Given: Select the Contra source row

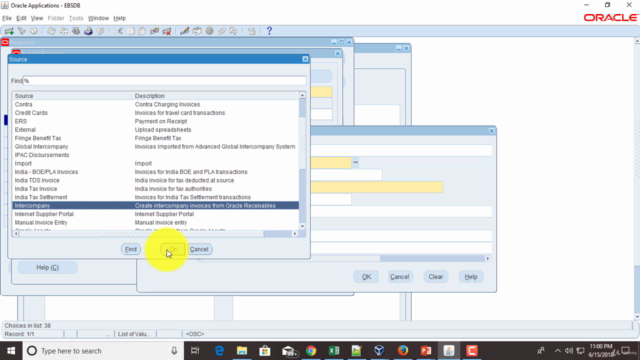Looking at the screenshot, I should coord(156,104).
